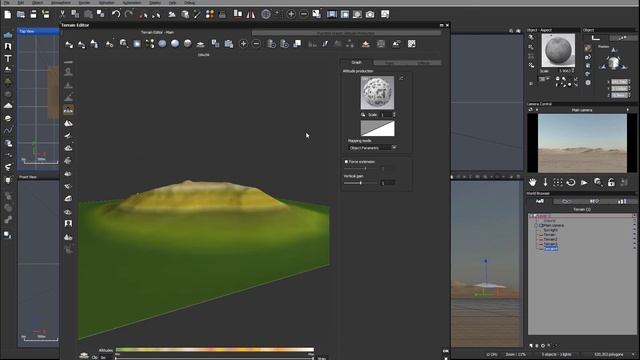Click the material sphere preview in Object Aspect
640x360 pixels.
tap(558, 50)
